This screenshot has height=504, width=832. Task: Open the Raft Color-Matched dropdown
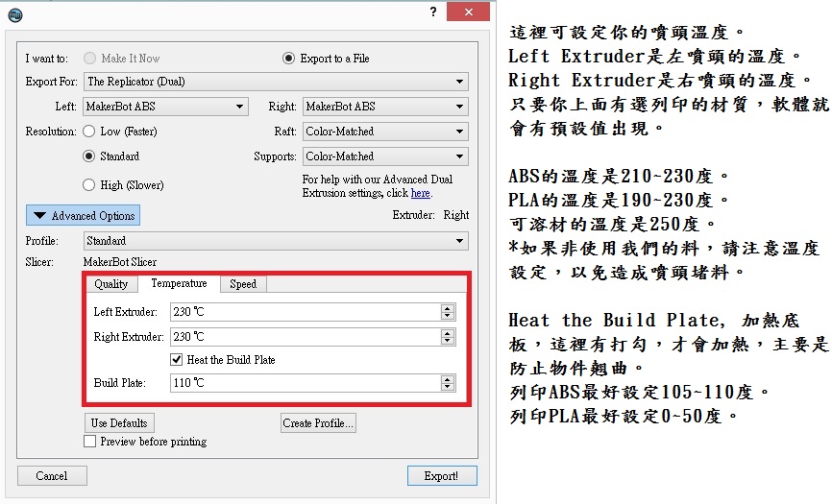(386, 132)
